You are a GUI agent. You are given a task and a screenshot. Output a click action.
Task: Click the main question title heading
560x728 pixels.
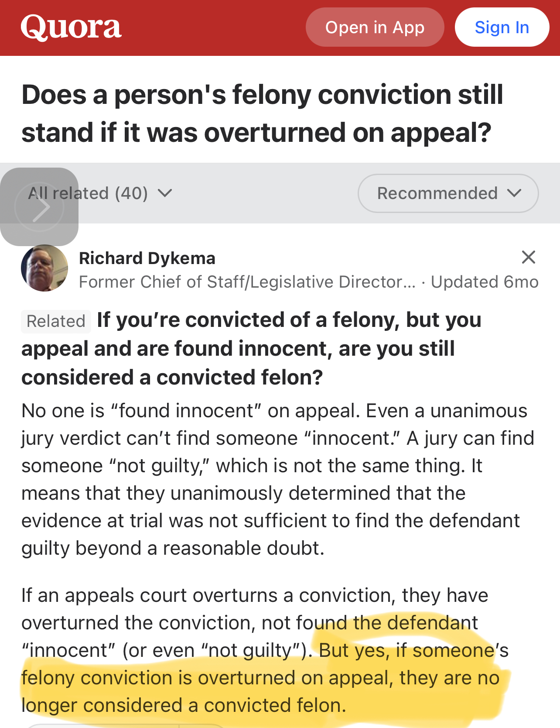pos(262,113)
